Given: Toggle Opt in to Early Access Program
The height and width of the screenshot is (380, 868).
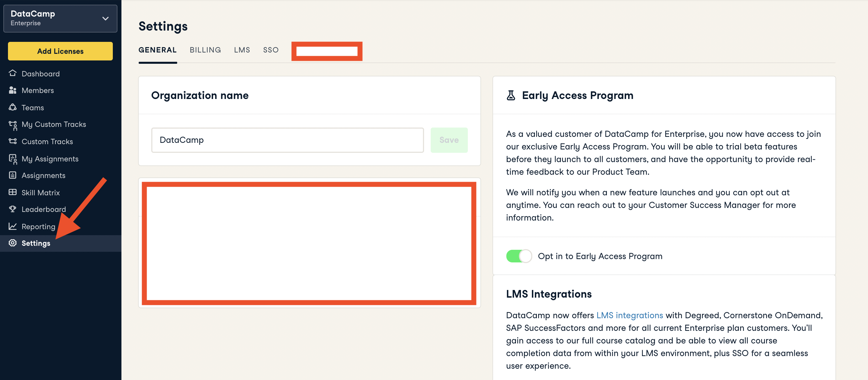Looking at the screenshot, I should pos(519,256).
